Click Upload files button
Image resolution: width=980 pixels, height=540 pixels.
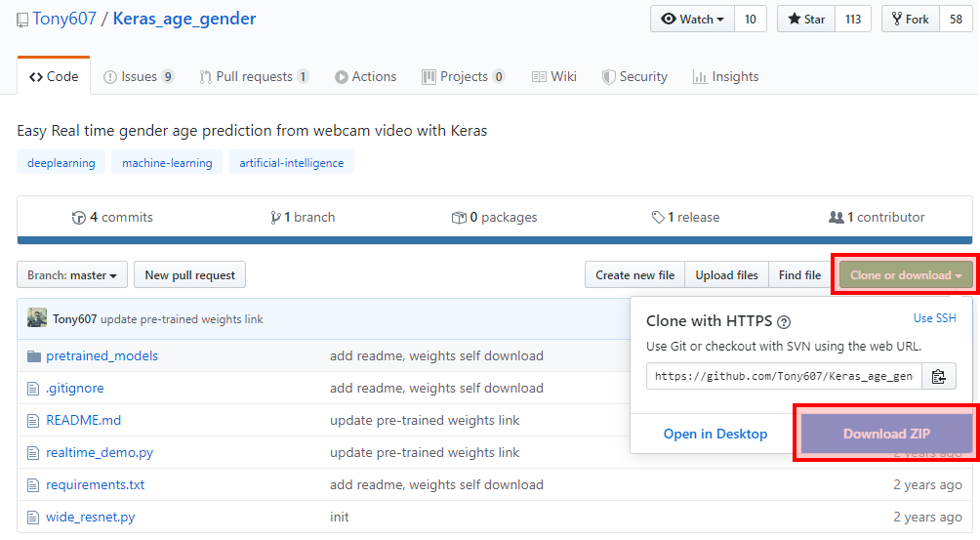coord(726,275)
